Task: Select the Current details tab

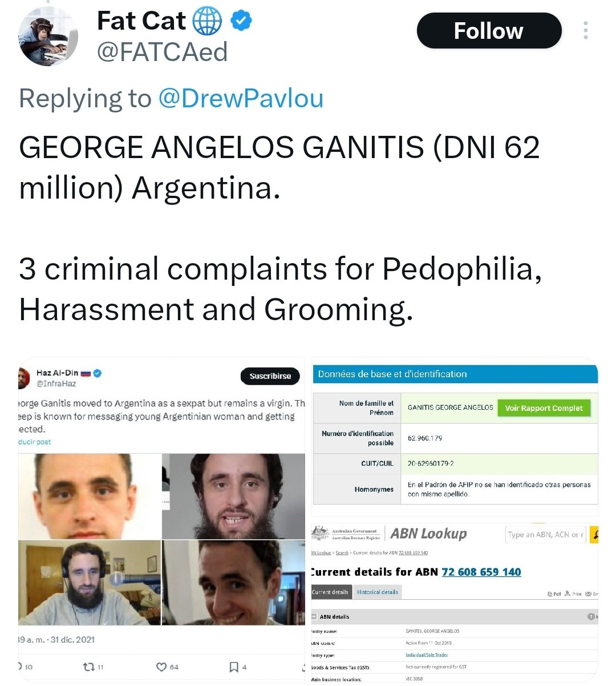Action: (331, 592)
